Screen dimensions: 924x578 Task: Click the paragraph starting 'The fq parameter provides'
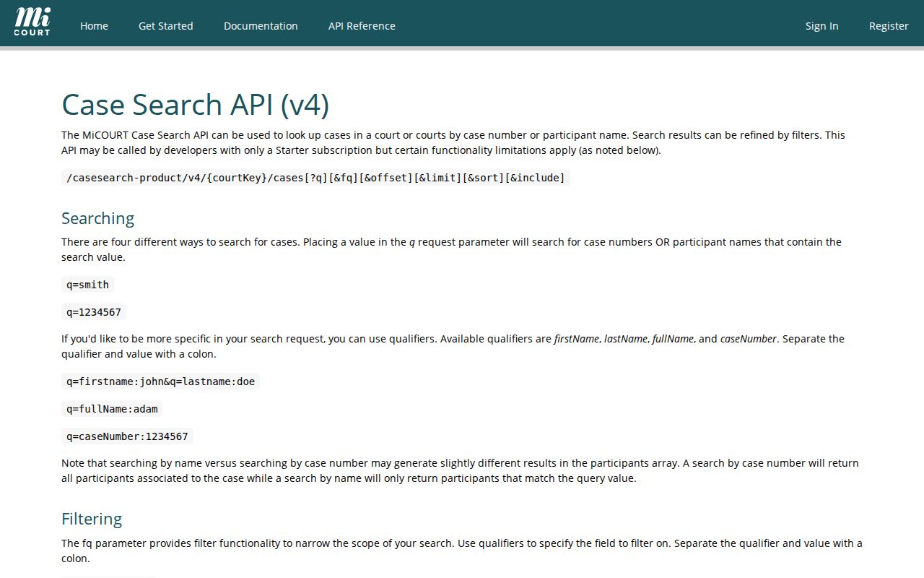coord(462,551)
